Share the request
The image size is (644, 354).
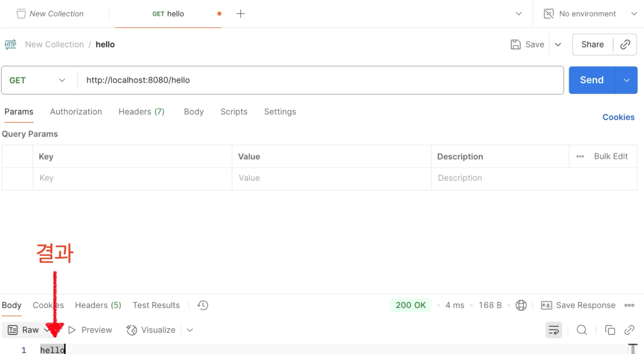(592, 44)
